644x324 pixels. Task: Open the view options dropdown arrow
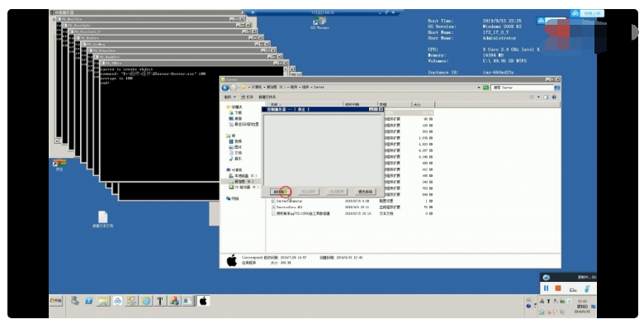[x=538, y=97]
